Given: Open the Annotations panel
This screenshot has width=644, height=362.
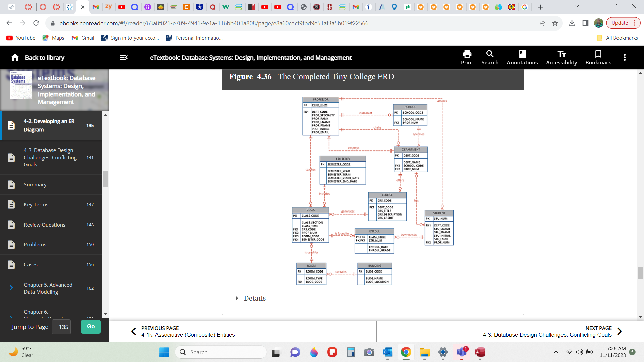Looking at the screenshot, I should pos(522,57).
